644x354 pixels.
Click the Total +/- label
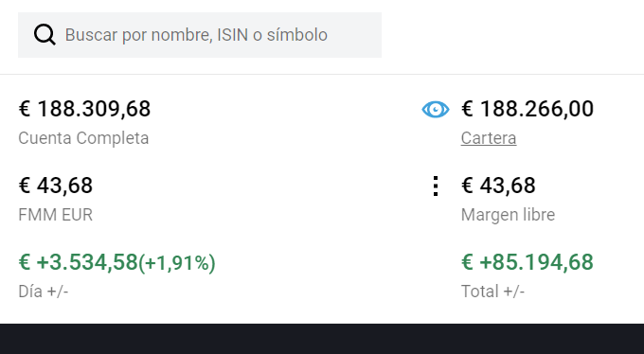[492, 292]
